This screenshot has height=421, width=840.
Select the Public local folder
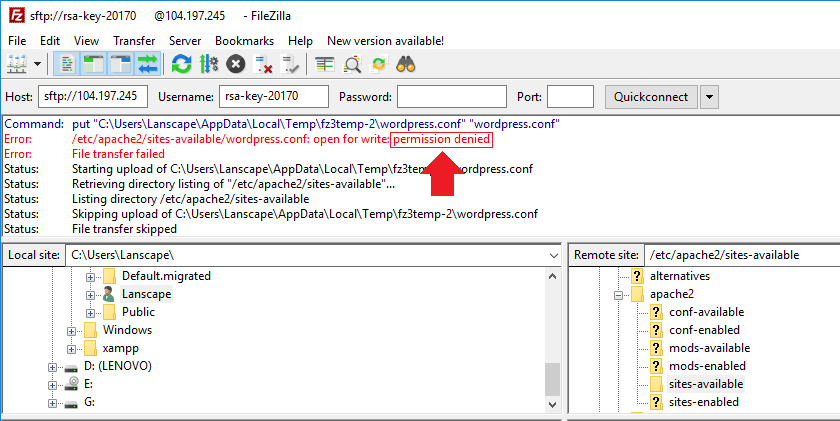(x=138, y=312)
